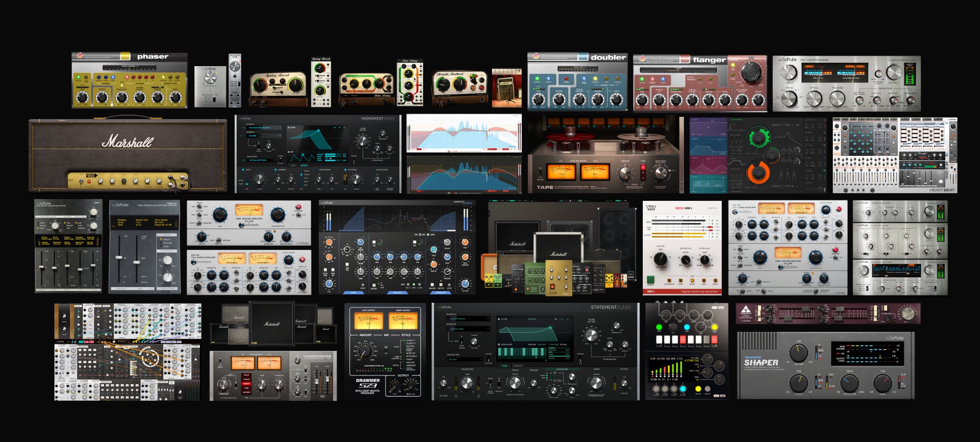Screen dimensions: 980x442
Task: Click the Rate knob on the phaser
Action: point(175,98)
